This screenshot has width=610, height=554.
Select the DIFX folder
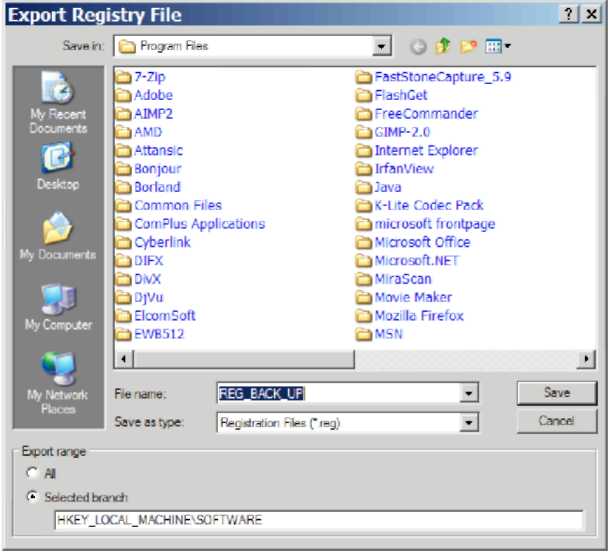140,261
